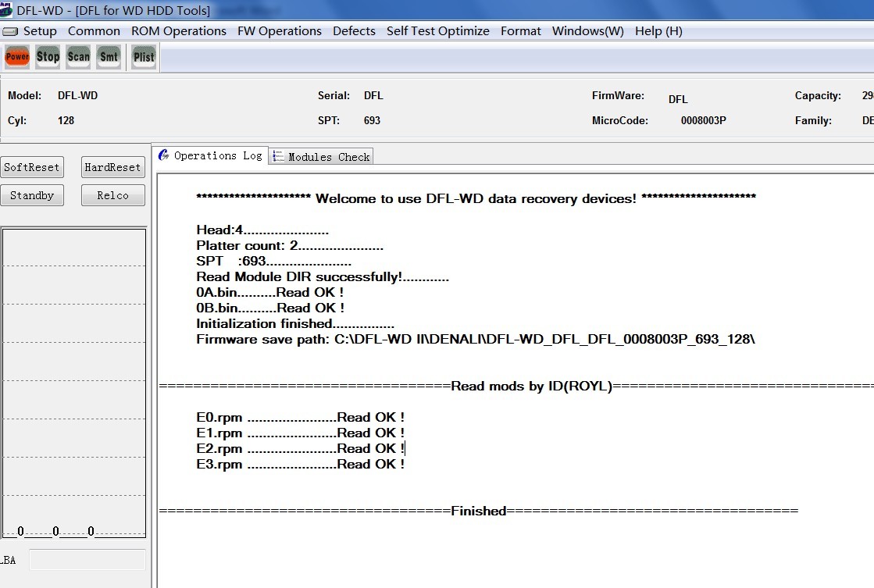The width and height of the screenshot is (874, 588).
Task: Click the MicroCode value 0008003P
Action: point(704,120)
